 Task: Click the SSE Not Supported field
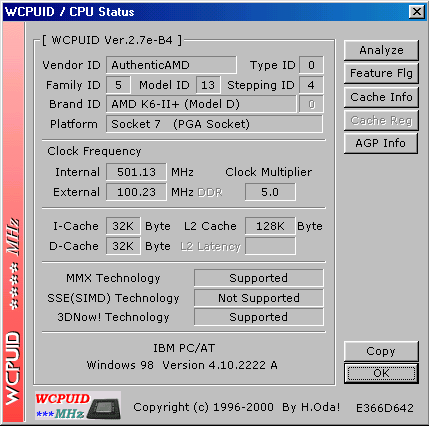click(259, 298)
